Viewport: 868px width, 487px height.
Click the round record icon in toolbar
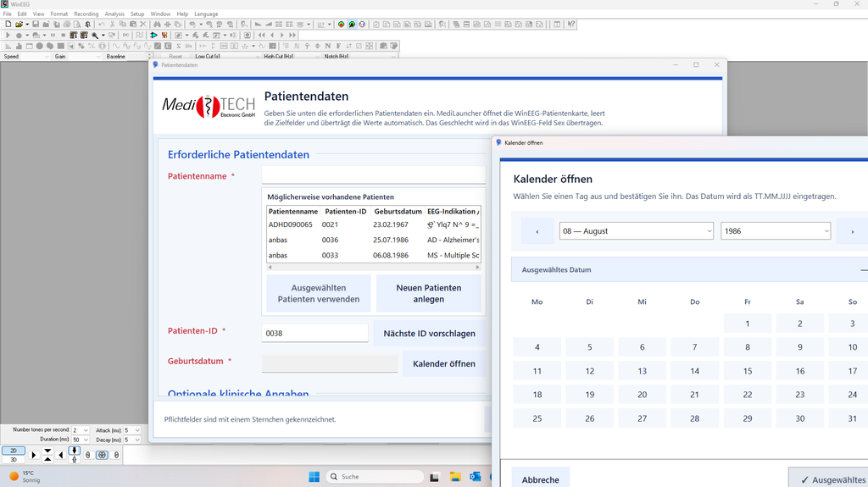[x=19, y=35]
